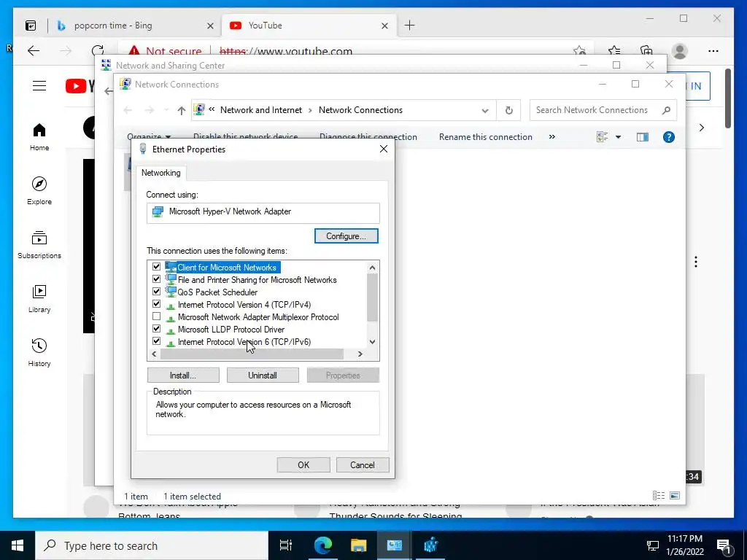Open a new browser tab
The height and width of the screenshot is (560, 747).
(x=410, y=26)
